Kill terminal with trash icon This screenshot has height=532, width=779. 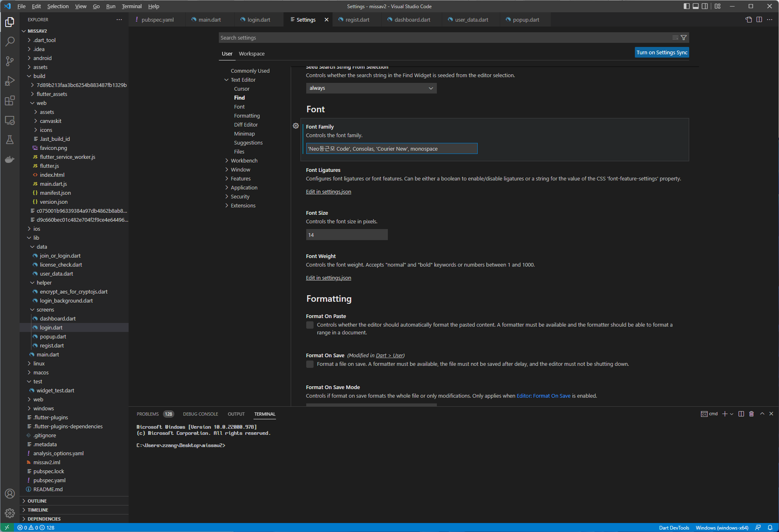pos(751,414)
